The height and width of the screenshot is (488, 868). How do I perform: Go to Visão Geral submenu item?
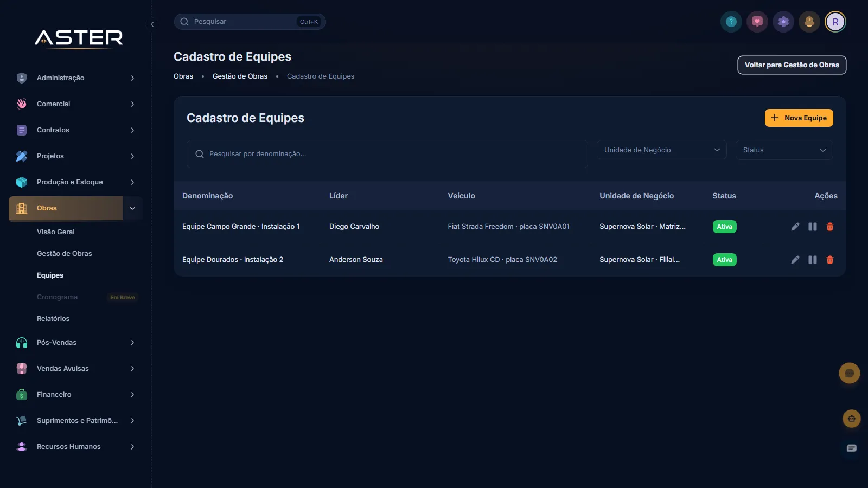(x=56, y=232)
